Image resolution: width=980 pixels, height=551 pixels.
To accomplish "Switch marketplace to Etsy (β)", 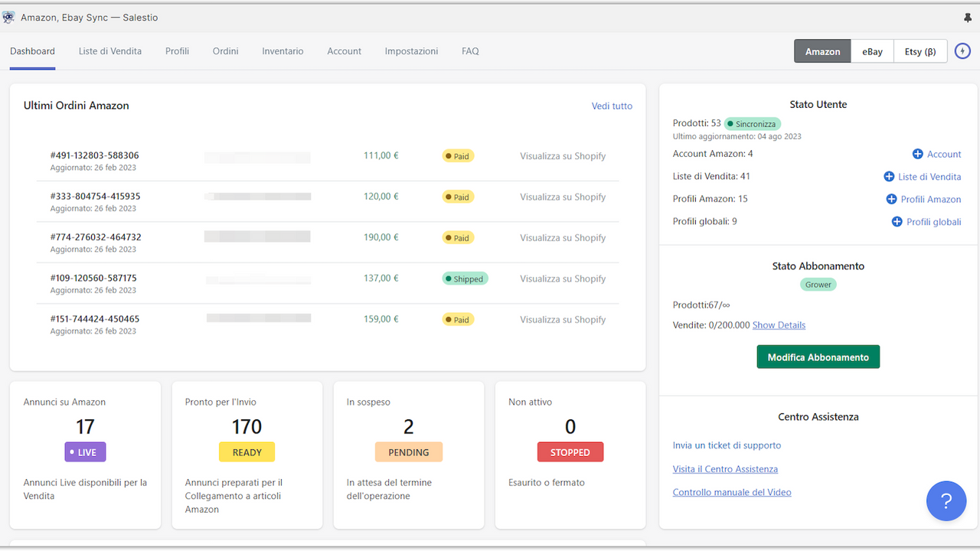I will 920,51.
